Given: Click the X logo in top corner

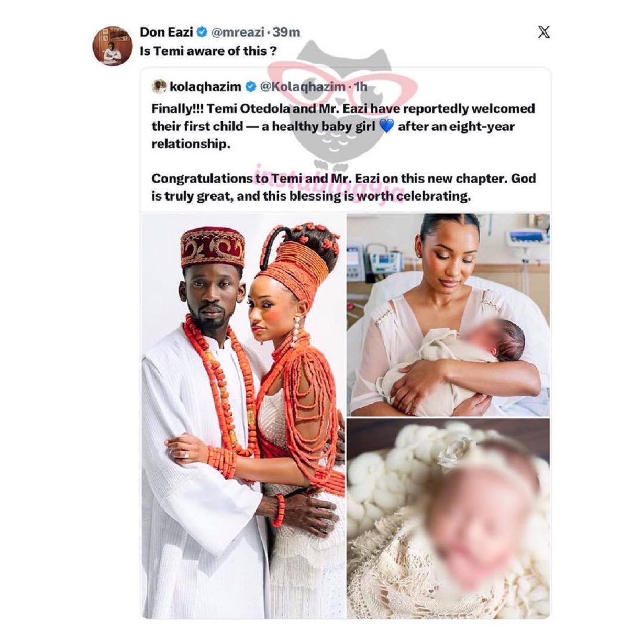Looking at the screenshot, I should coord(544,32).
